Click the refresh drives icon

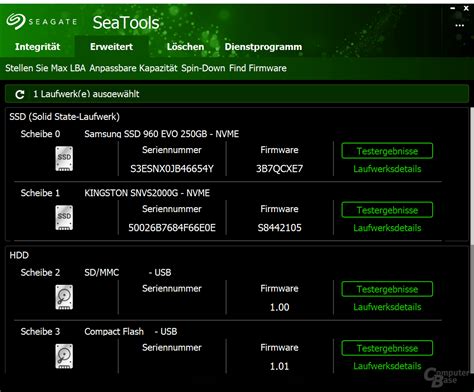pyautogui.click(x=20, y=95)
